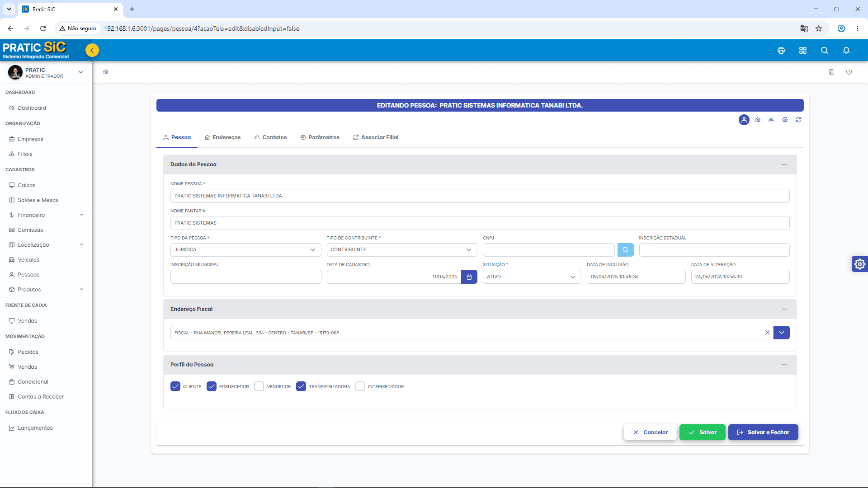Open the notifications bell

(x=846, y=51)
